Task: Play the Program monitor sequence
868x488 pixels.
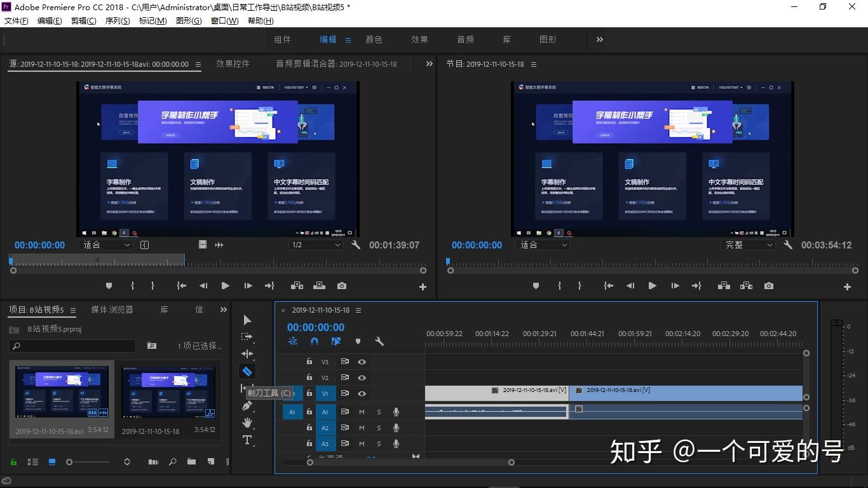Action: (x=652, y=286)
